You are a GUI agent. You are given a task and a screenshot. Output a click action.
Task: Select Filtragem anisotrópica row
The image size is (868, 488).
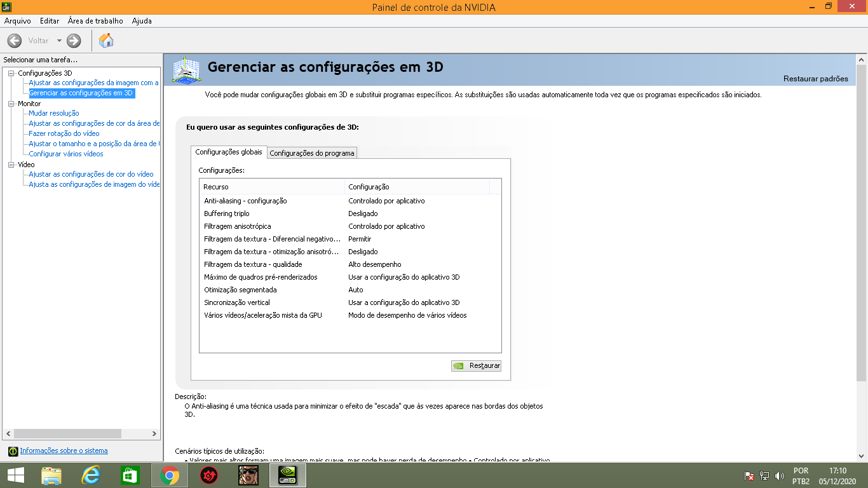tap(350, 226)
